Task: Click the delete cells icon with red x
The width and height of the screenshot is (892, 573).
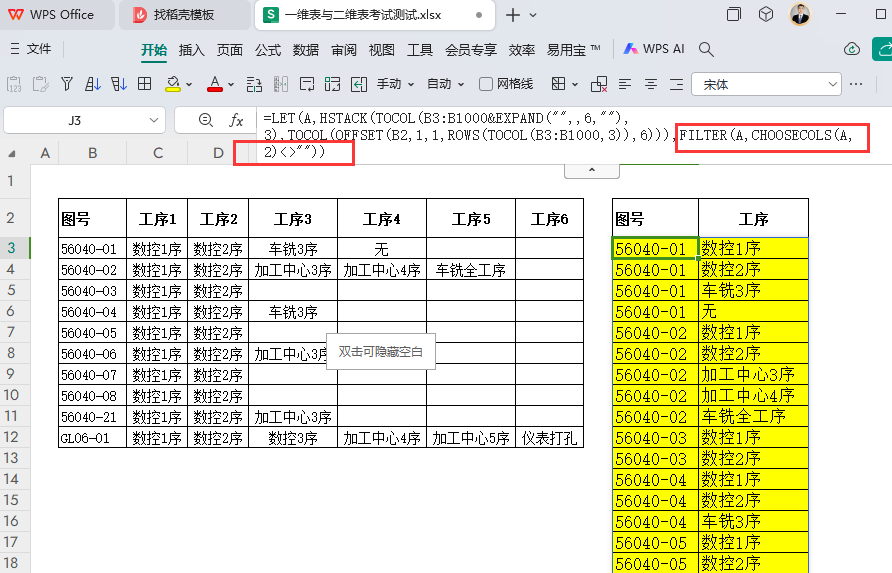Action: coord(599,84)
